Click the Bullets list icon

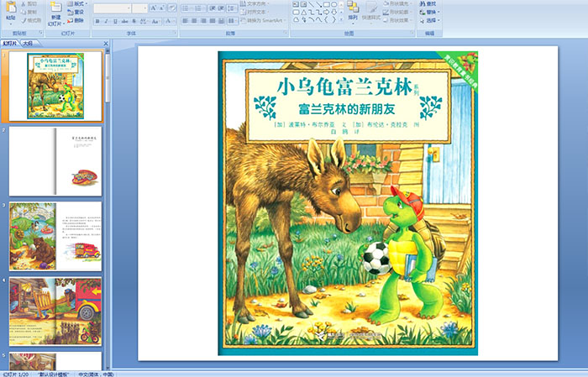pyautogui.click(x=186, y=8)
